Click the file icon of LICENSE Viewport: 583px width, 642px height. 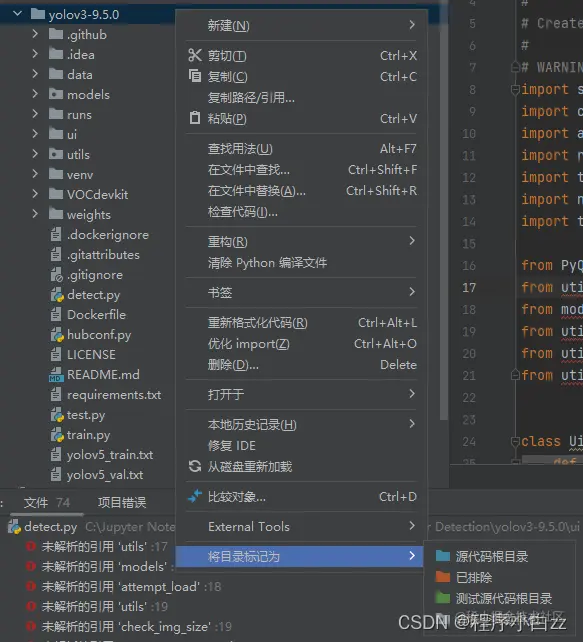(56, 355)
